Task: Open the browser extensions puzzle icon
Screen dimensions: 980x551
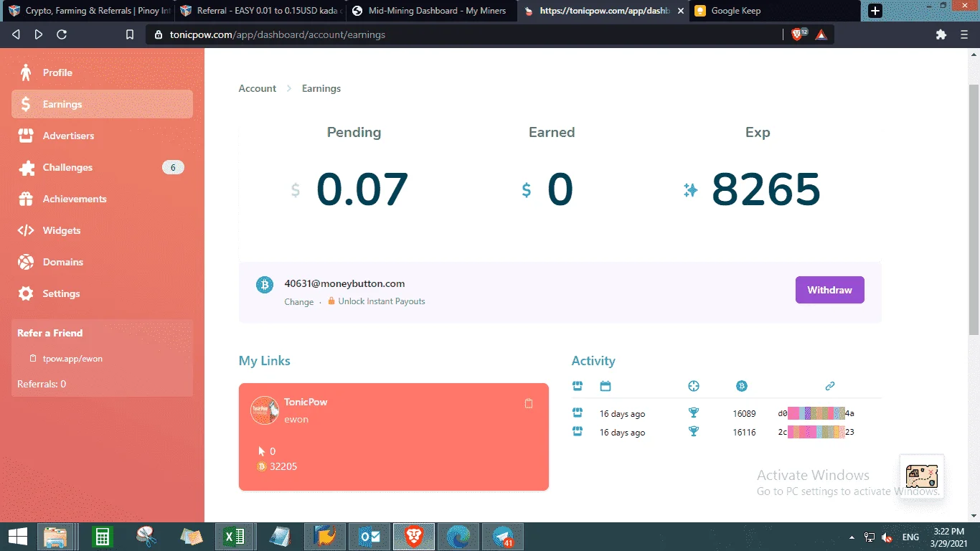Action: pyautogui.click(x=941, y=34)
